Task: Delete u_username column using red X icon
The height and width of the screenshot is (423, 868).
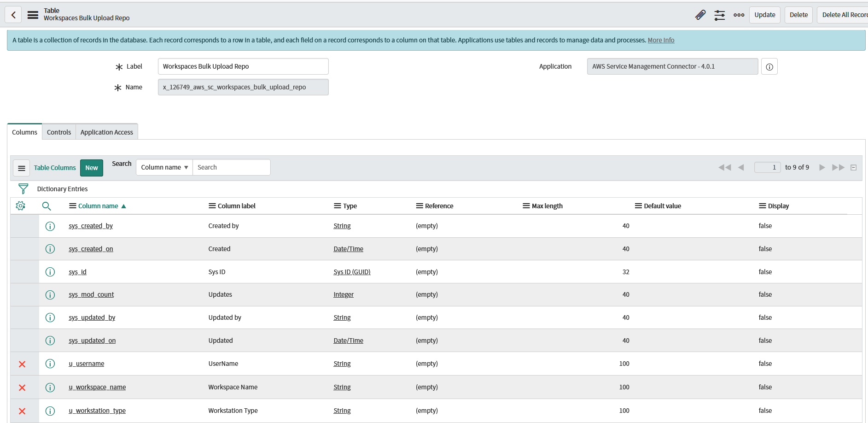Action: [x=22, y=364]
